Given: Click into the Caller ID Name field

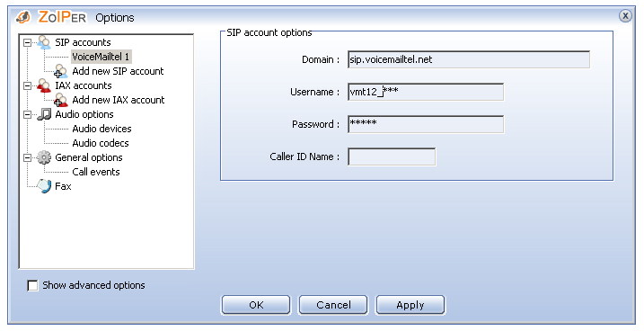Looking at the screenshot, I should tap(392, 157).
